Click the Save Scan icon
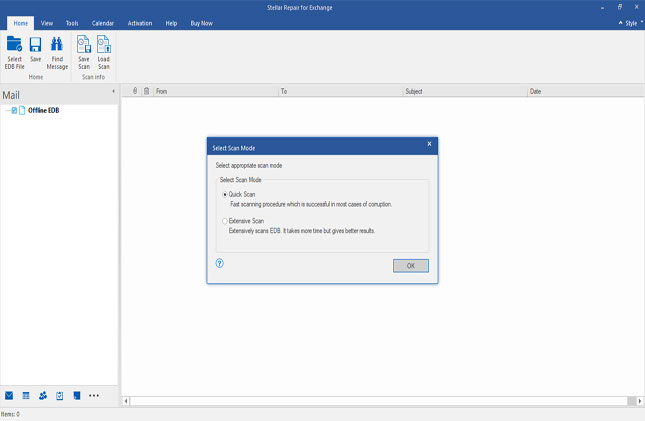The width and height of the screenshot is (645, 421). [x=84, y=44]
